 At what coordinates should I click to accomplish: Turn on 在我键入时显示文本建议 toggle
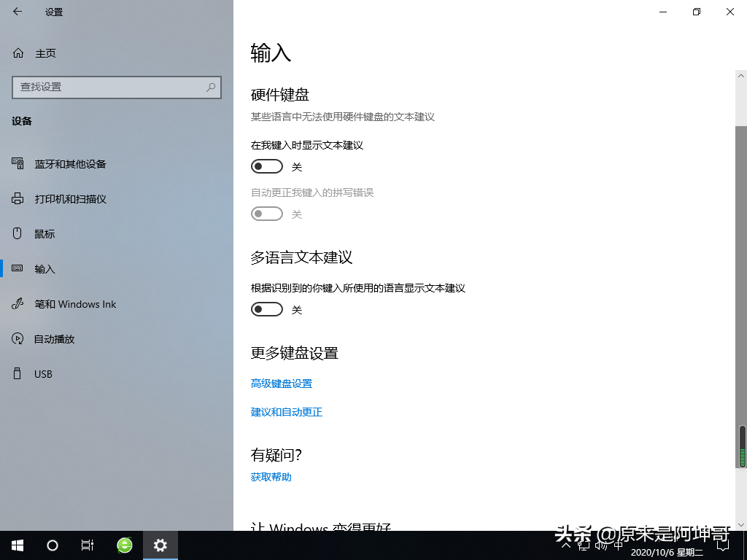click(x=267, y=166)
